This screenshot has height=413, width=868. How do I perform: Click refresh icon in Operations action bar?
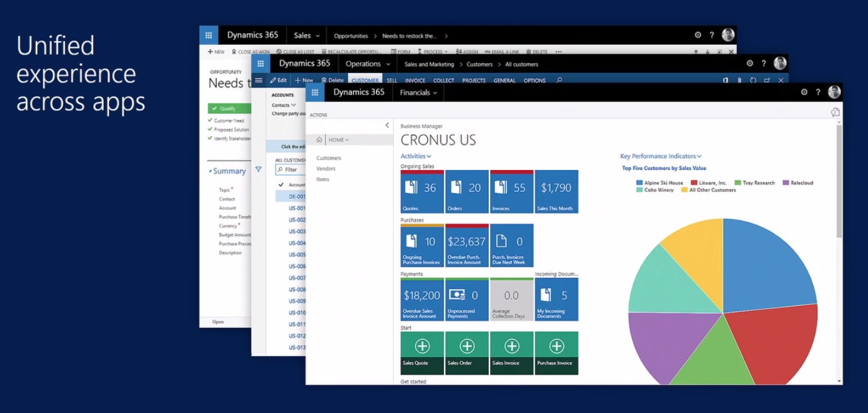point(753,81)
